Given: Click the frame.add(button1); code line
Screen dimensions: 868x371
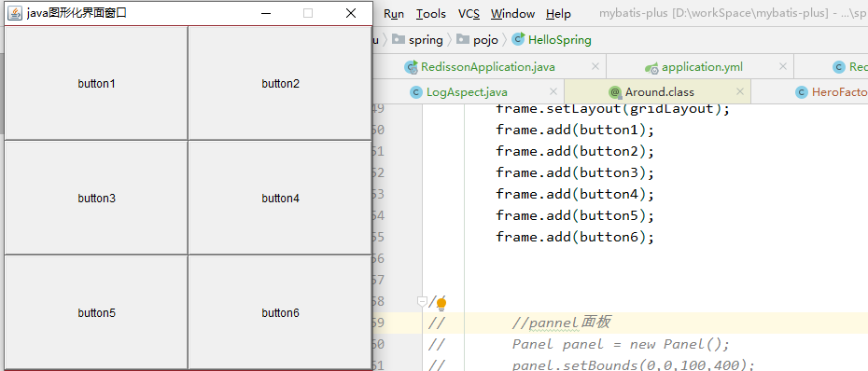Looking at the screenshot, I should pos(575,130).
